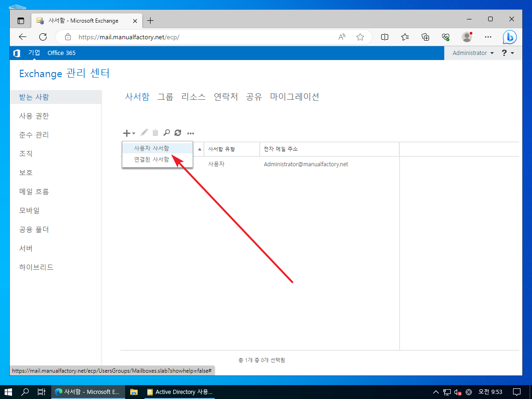
Task: Open the more options ellipsis in toolbar
Action: pyautogui.click(x=191, y=133)
